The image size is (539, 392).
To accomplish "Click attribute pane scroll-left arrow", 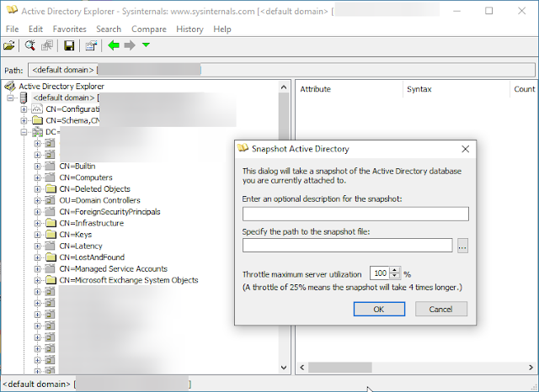I will [302, 368].
